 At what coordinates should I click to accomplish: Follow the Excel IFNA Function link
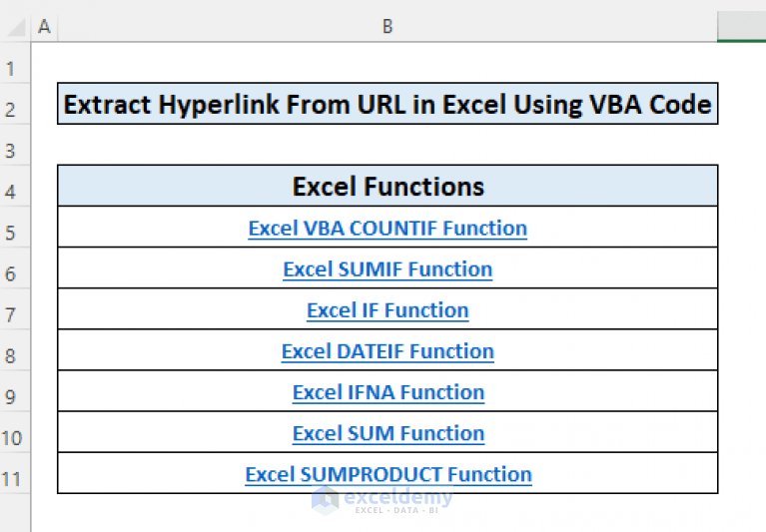pos(387,392)
